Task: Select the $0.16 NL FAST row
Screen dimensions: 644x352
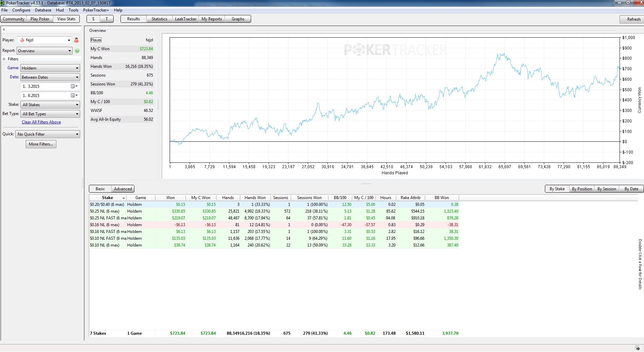Action: click(x=274, y=232)
